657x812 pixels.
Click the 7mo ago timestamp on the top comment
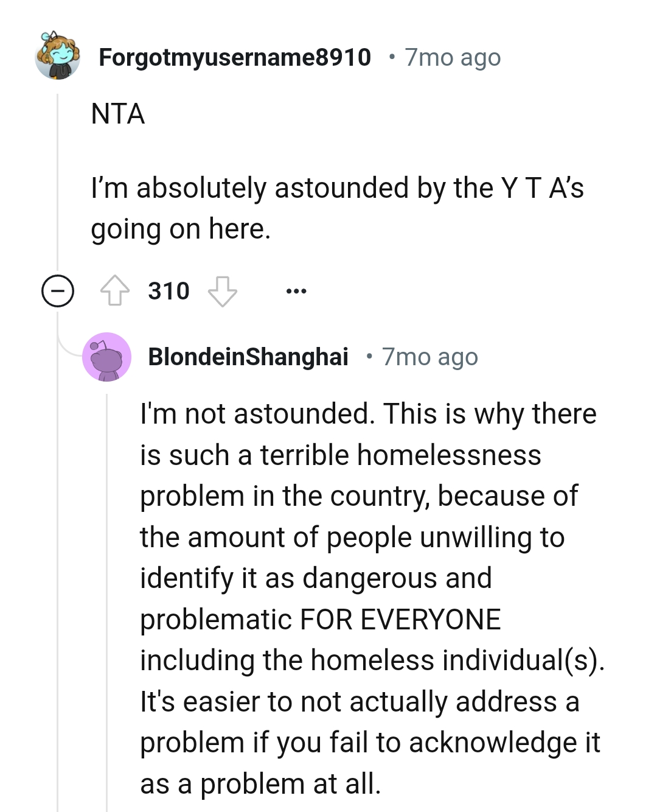(451, 57)
